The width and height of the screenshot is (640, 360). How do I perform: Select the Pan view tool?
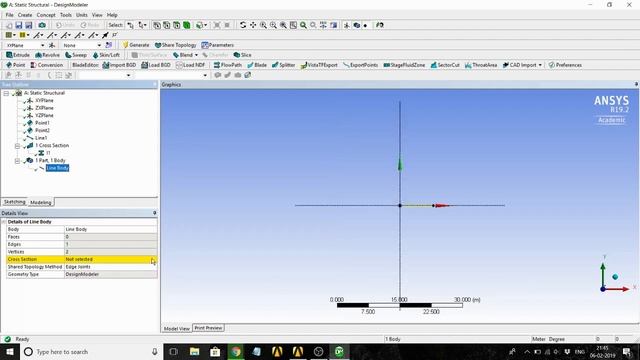point(253,25)
